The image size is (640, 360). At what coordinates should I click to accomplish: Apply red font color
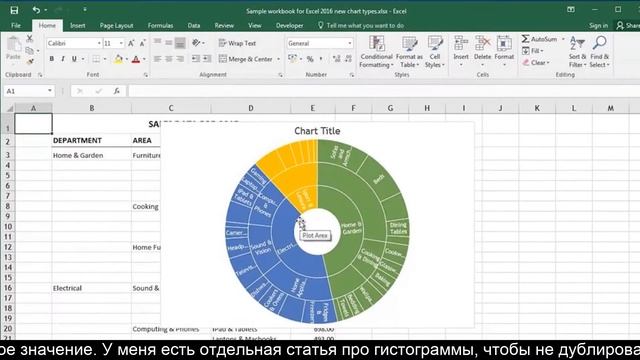coord(136,59)
